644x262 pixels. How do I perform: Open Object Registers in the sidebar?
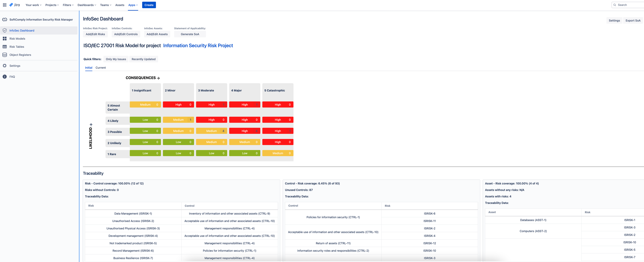click(20, 55)
